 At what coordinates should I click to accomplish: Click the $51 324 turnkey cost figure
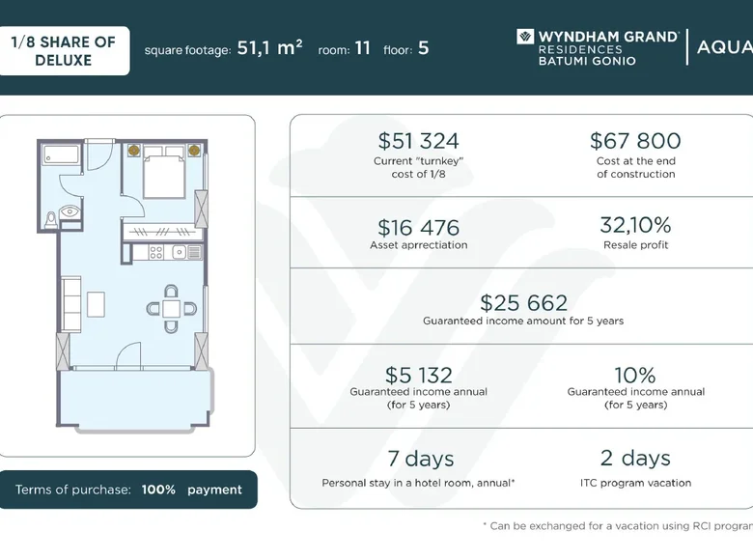coord(418,141)
